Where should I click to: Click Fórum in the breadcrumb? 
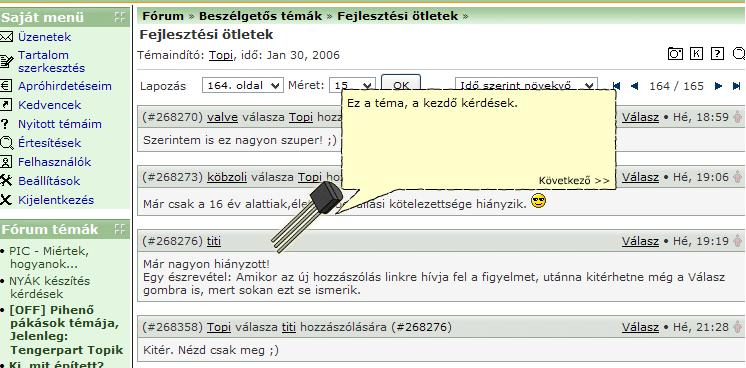(163, 16)
